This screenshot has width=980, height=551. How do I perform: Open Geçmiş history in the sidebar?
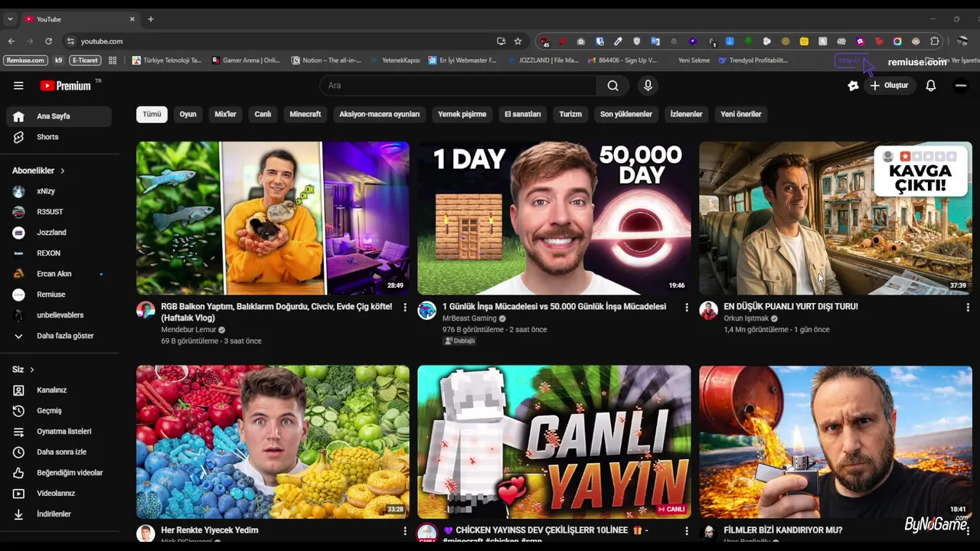[x=59, y=411]
